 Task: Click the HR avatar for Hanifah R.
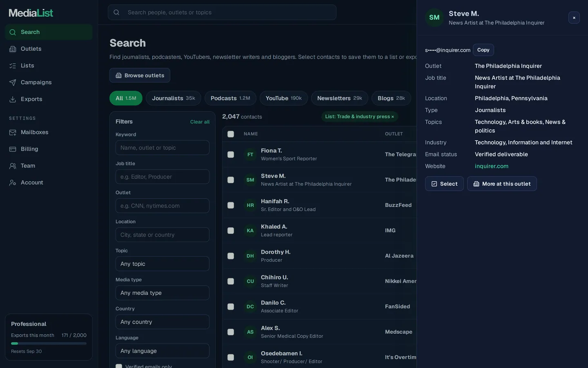click(250, 205)
